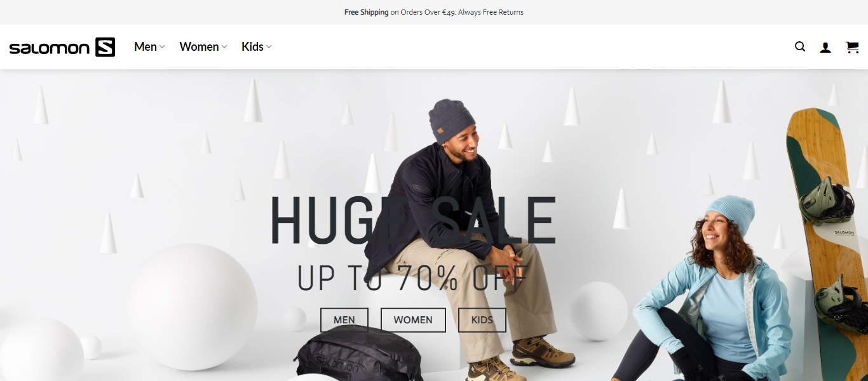Screen dimensions: 868x381
Task: Expand the chevron beside Men
Action: pos(162,47)
